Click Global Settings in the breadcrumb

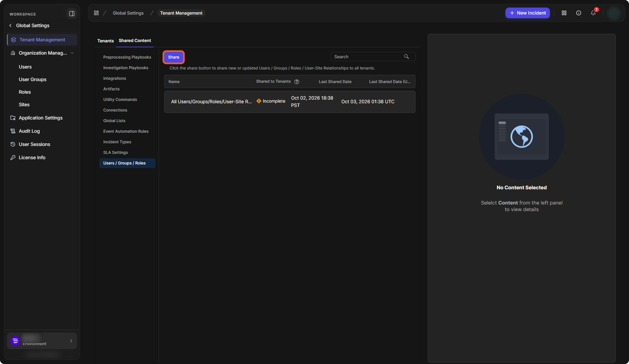coord(128,13)
